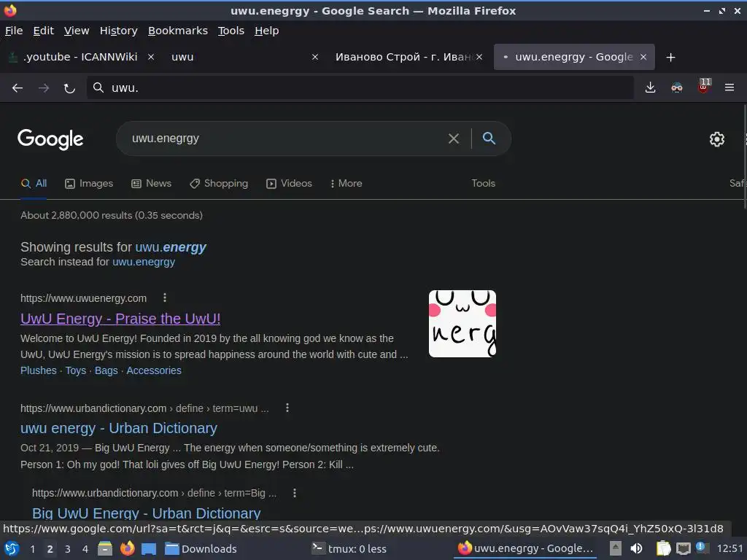Reload the current page
747x560 pixels.
(69, 88)
